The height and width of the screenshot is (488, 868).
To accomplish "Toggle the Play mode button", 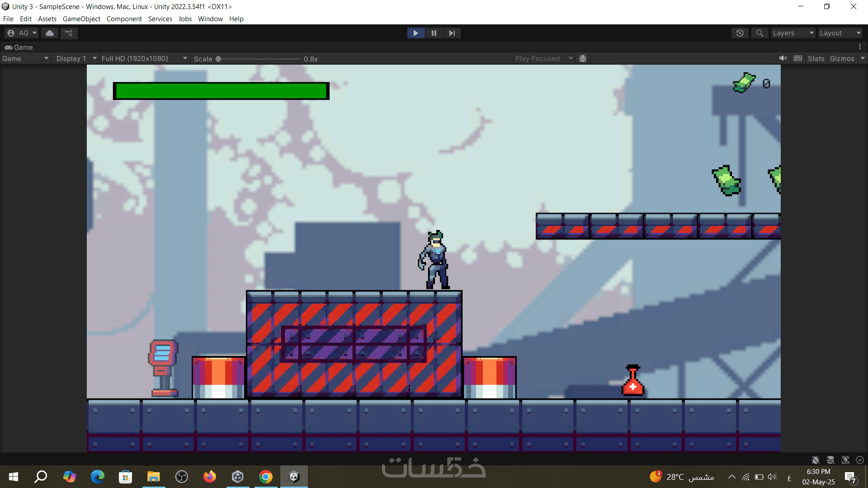I will click(415, 33).
